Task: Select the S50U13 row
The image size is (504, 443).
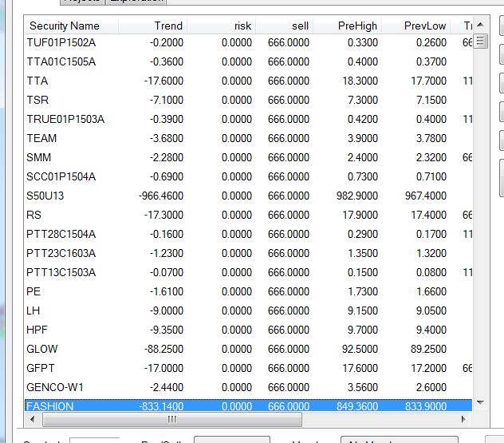Action: click(x=248, y=196)
